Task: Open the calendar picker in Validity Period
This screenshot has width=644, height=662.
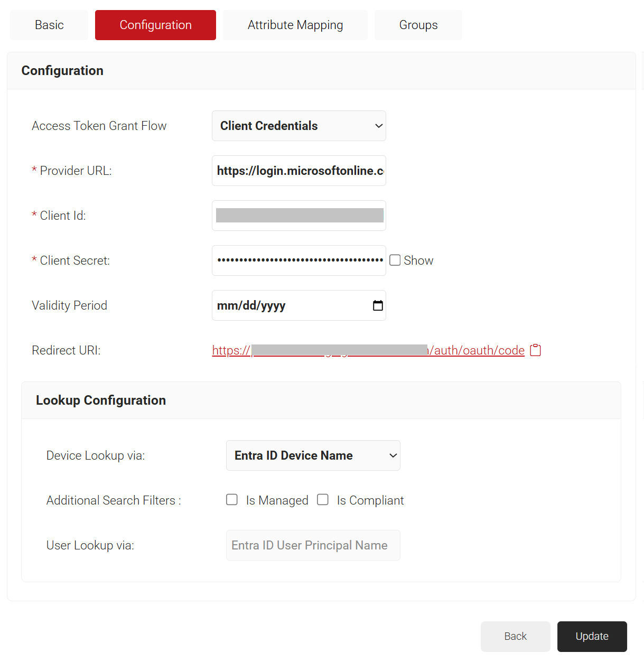Action: pos(378,305)
